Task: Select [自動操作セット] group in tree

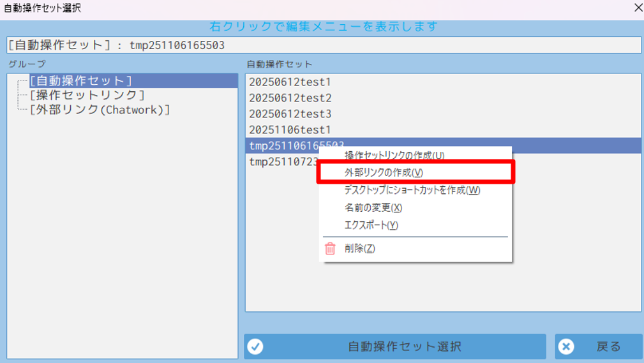Action: click(x=80, y=81)
